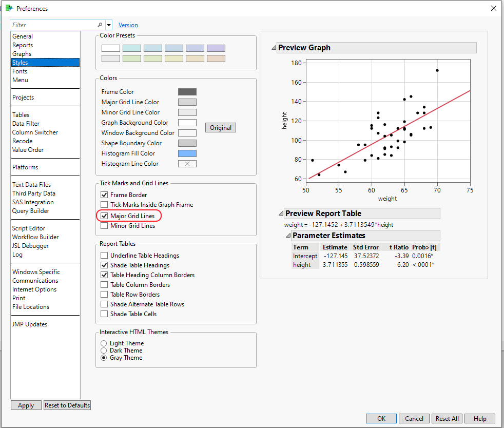
Task: Select the Dark Theme radio button
Action: click(x=104, y=351)
